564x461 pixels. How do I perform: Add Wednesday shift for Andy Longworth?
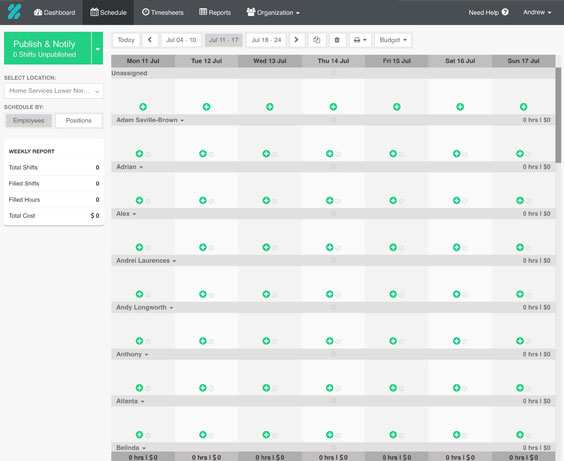[x=266, y=341]
